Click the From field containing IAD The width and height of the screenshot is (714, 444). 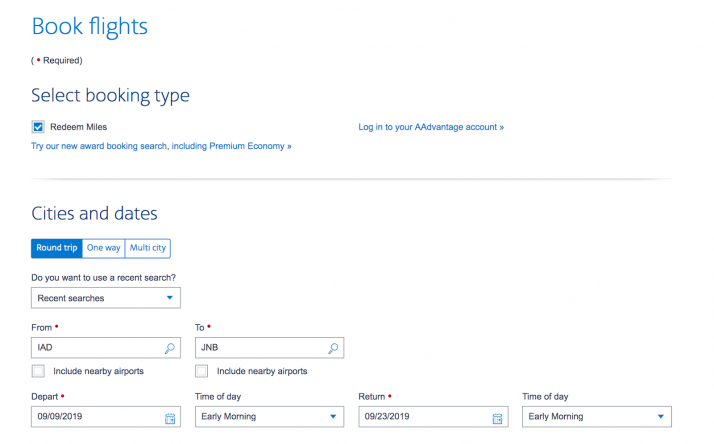95,349
